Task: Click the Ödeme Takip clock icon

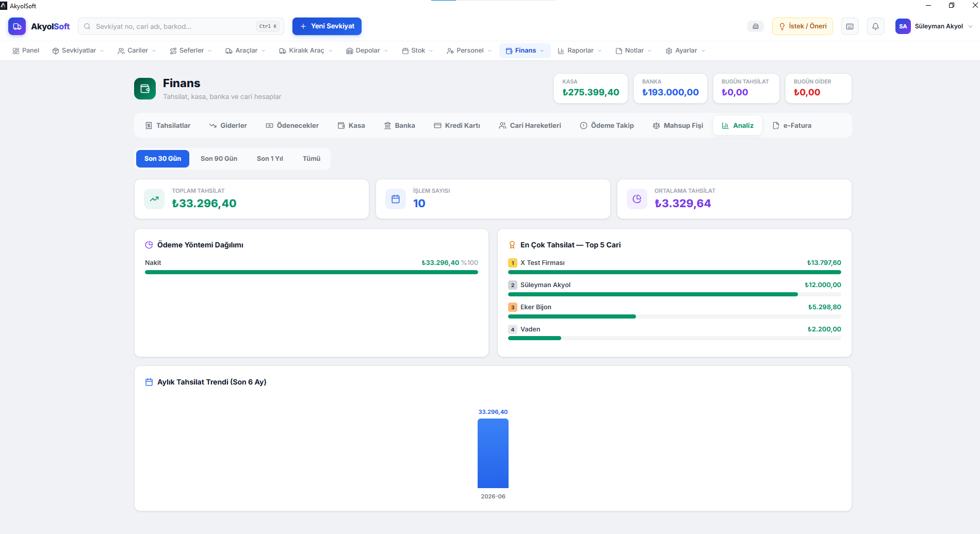Action: (x=583, y=125)
